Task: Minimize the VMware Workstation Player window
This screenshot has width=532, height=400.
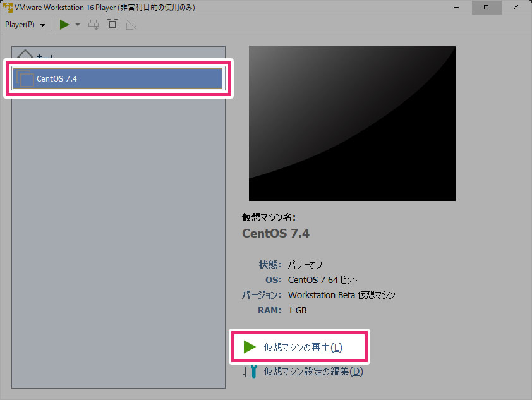Action: click(456, 7)
